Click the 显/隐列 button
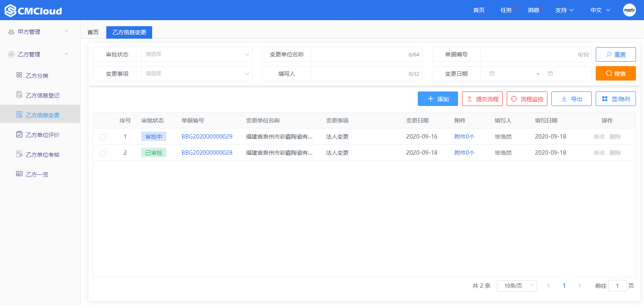Viewport: 644px width, 305px height. pos(616,99)
